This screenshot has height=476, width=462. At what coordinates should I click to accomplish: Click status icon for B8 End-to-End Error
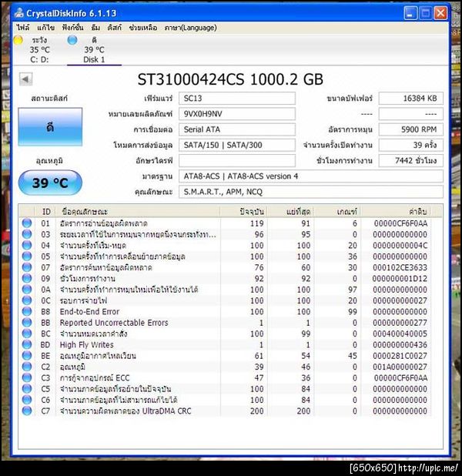tap(27, 311)
